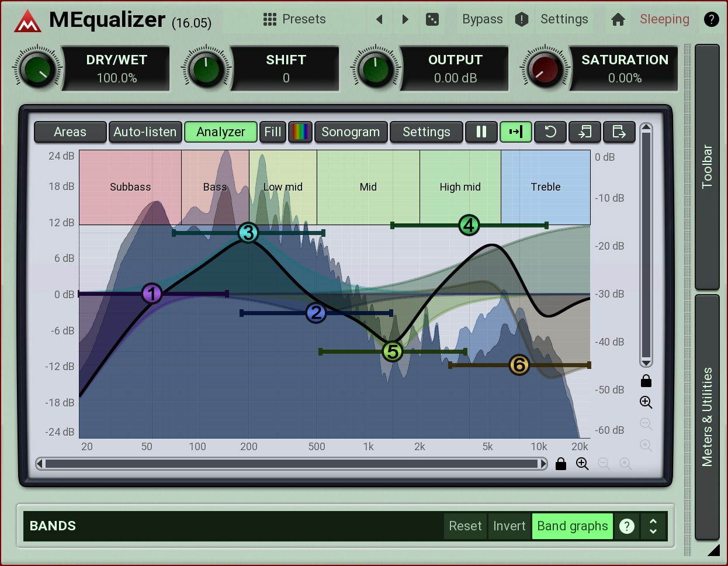Open BANDS help question mark icon

[627, 526]
